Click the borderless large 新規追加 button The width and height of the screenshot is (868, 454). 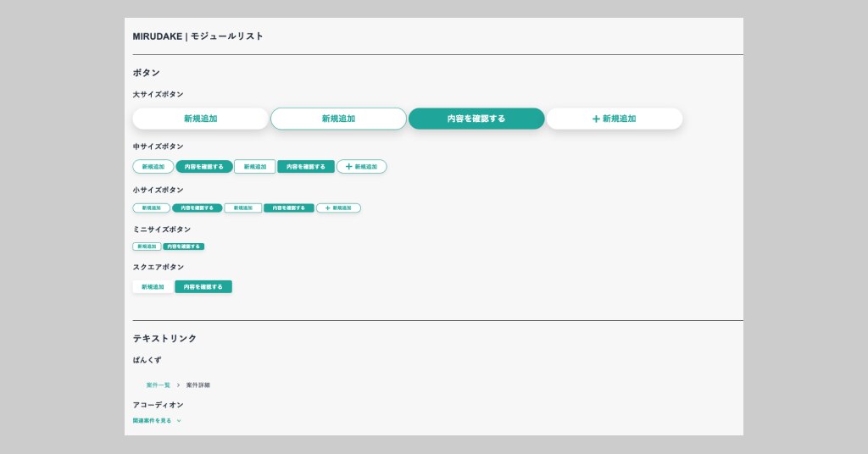click(200, 119)
